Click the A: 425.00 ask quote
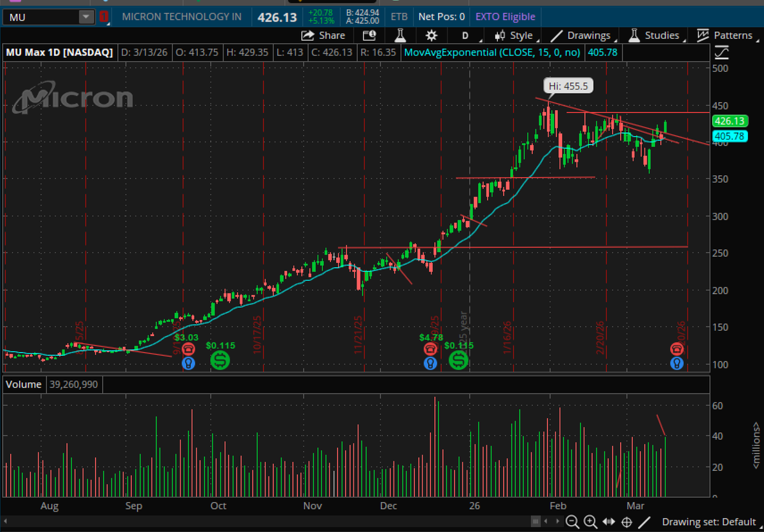 [363, 21]
